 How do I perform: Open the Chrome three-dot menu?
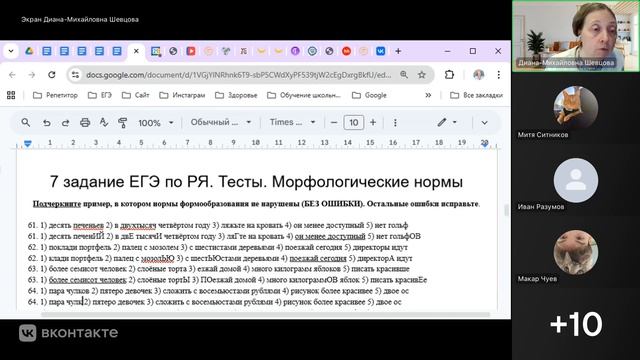click(498, 75)
